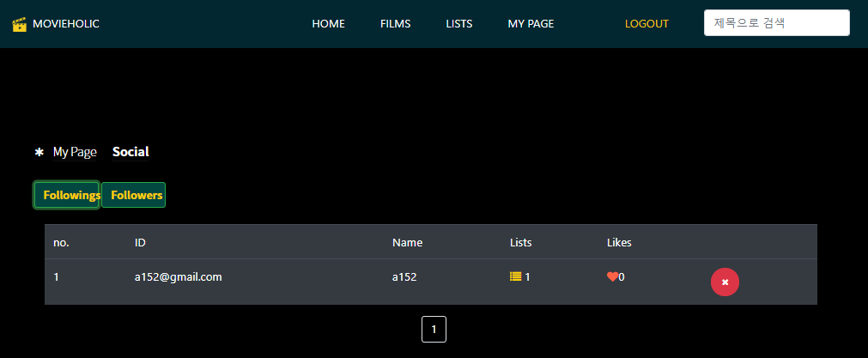Click the name a152 cell

tap(404, 277)
